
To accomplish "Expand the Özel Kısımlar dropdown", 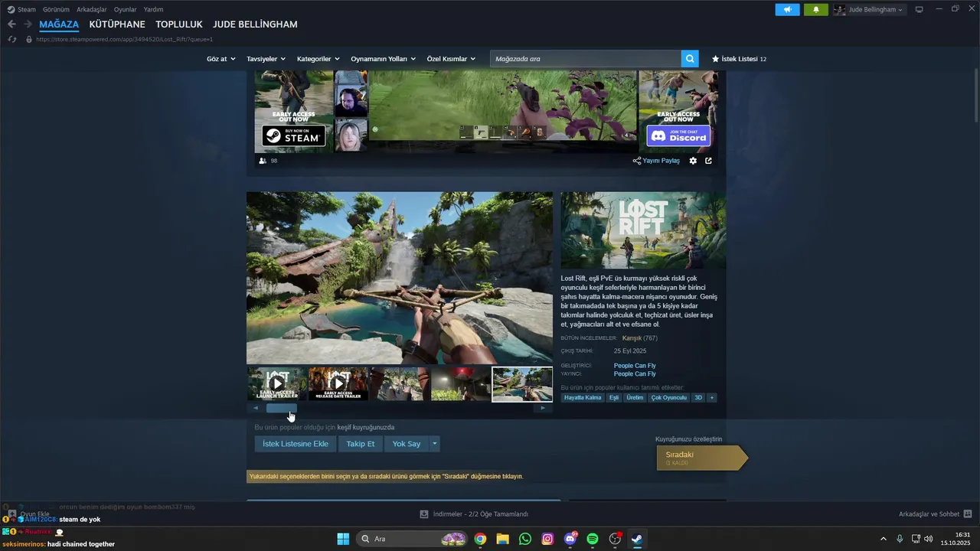I will (451, 59).
